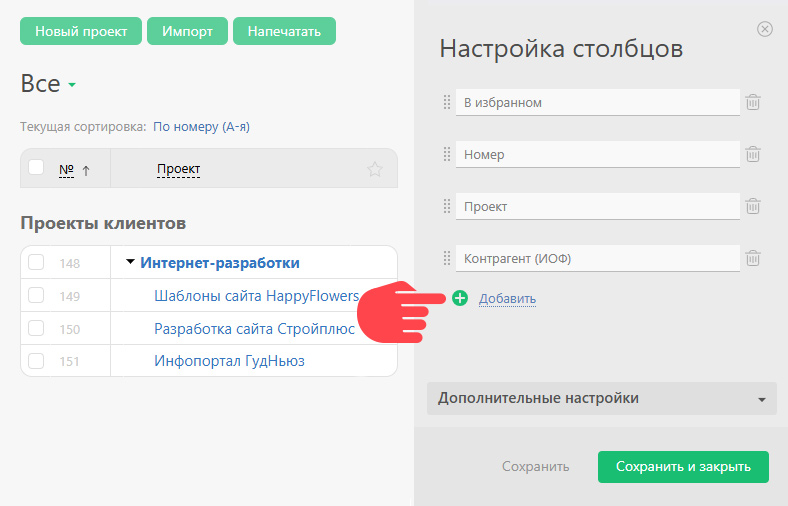Open 'Инфопортал ГудНьюз' project
The width and height of the screenshot is (788, 506).
tap(229, 361)
